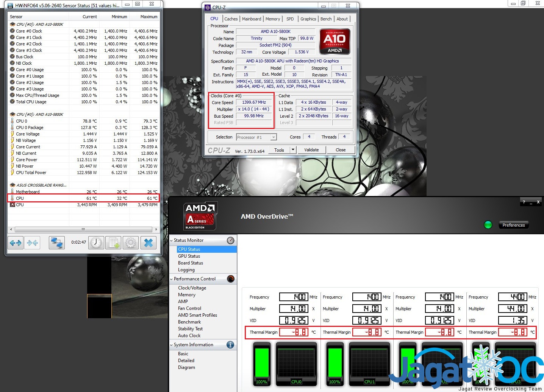Reset the timer using the clock icon
Screen dimensions: 544x392
coord(96,243)
